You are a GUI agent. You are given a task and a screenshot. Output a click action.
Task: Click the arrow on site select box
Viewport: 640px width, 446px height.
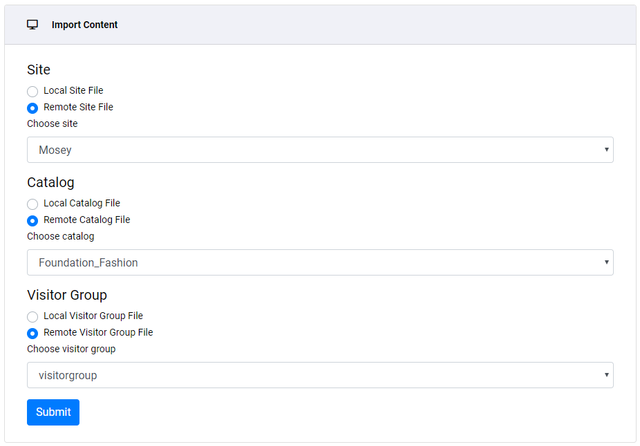[x=606, y=150]
